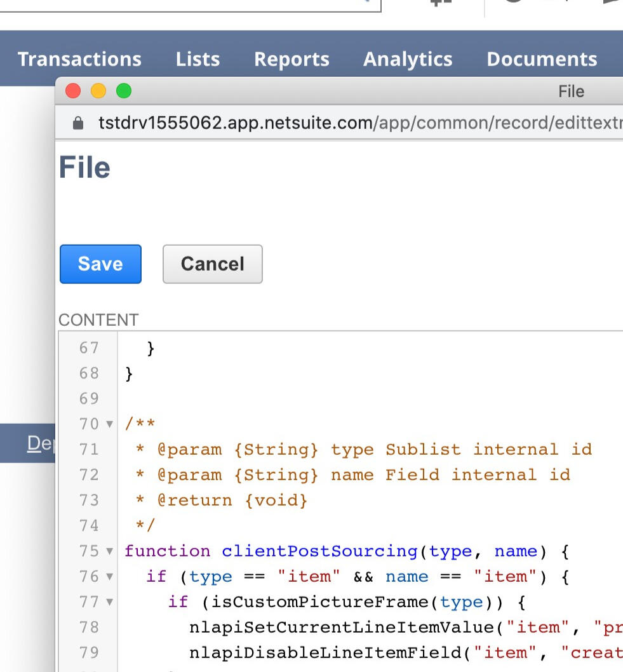Collapse the comment block at line 70
This screenshot has height=672, width=623.
click(x=109, y=424)
